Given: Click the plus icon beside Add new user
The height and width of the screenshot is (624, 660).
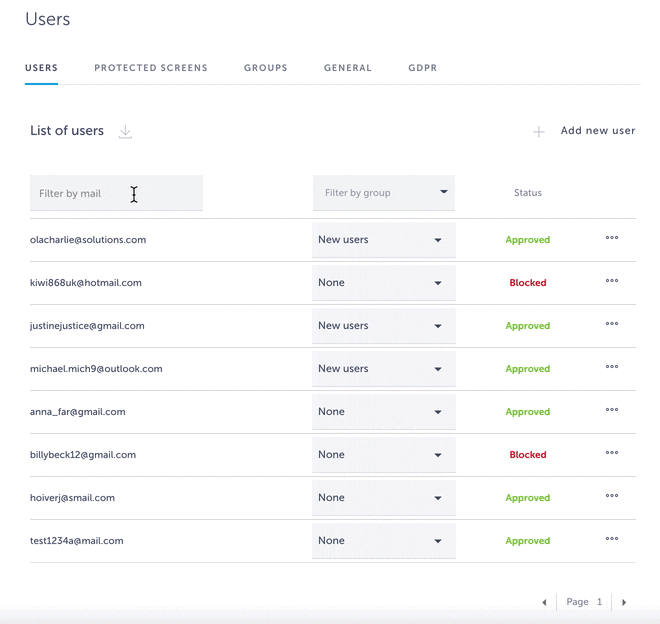Looking at the screenshot, I should pyautogui.click(x=539, y=132).
